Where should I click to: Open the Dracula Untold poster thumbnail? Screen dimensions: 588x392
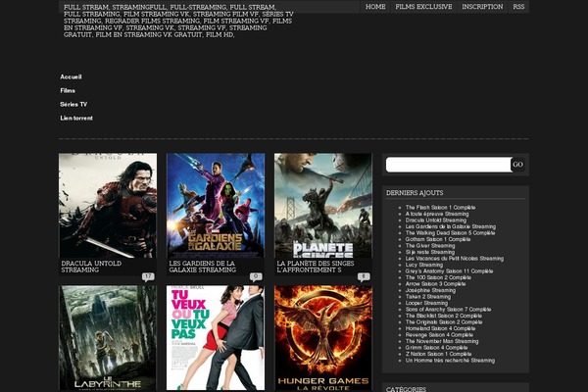click(x=108, y=205)
